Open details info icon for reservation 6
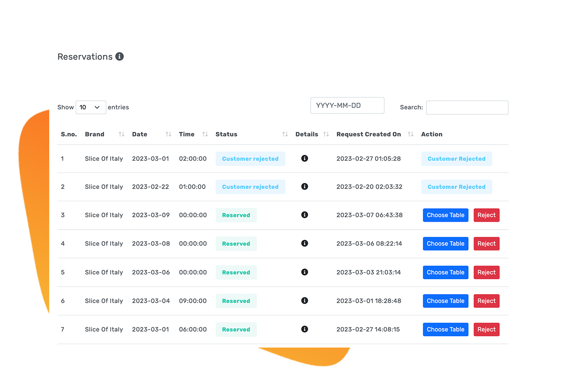 (x=305, y=301)
